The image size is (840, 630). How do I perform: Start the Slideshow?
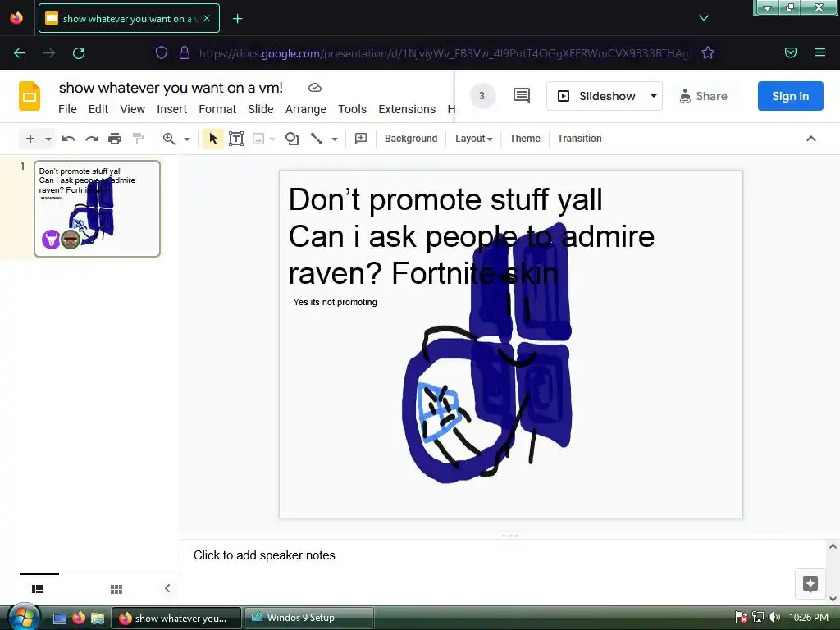596,97
